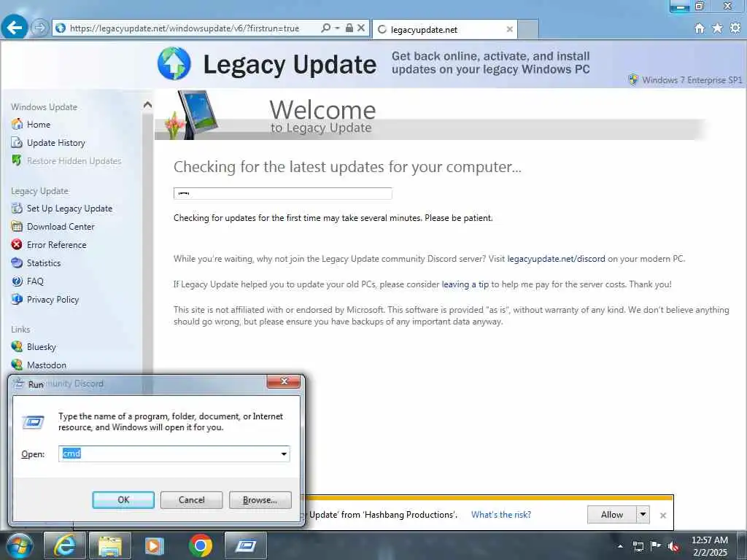Click 'What's the risk?' in the notification bar
747x560 pixels.
point(501,515)
